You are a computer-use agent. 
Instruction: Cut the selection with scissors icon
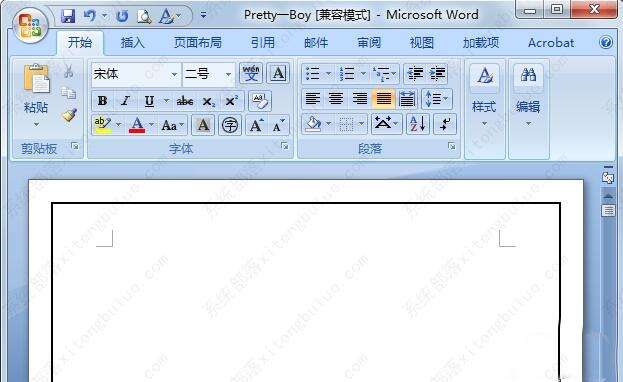[x=68, y=71]
